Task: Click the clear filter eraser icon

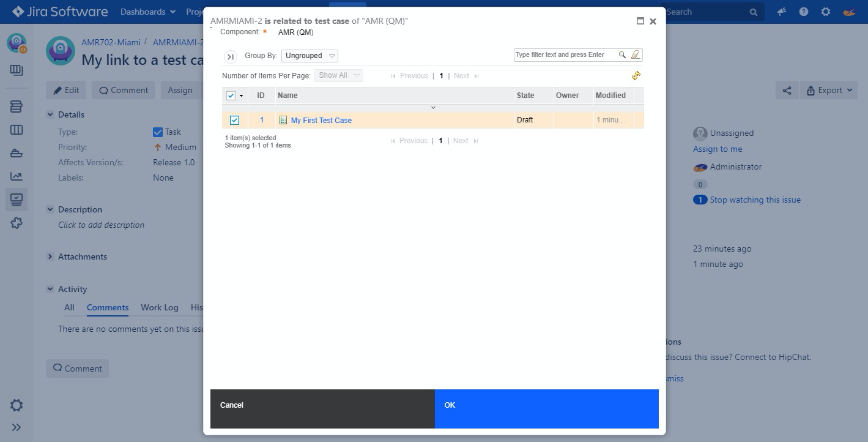Action: (635, 55)
